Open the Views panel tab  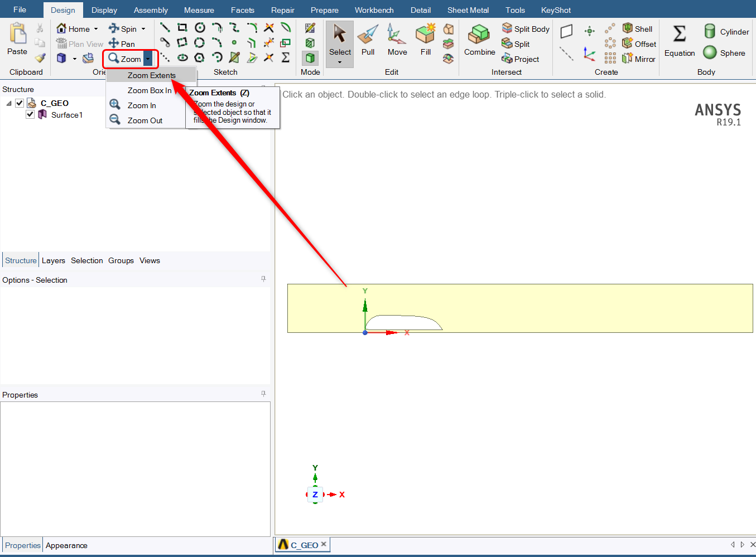click(150, 260)
